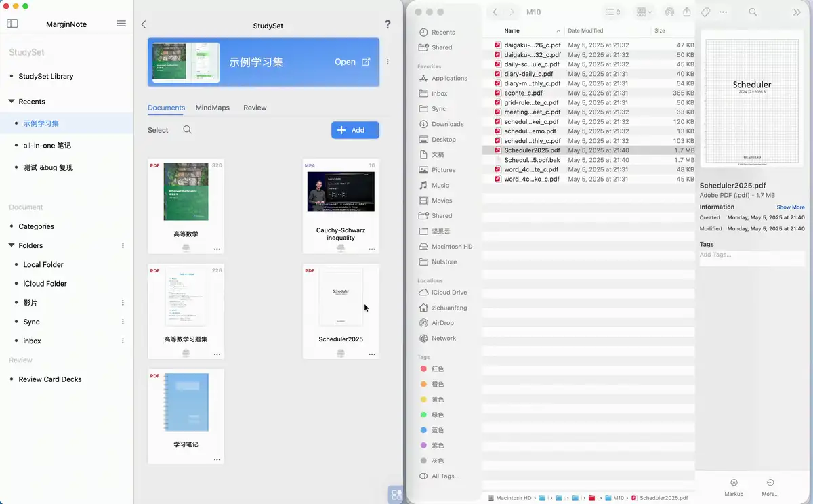Open options for the inbox folder in MarginNote
The image size is (813, 504).
tap(123, 341)
